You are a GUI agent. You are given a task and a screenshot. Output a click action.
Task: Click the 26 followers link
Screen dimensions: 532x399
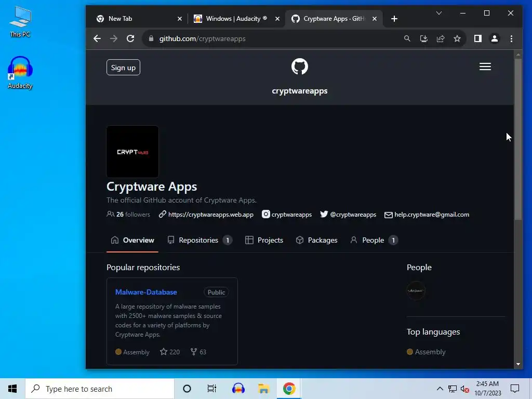click(x=128, y=215)
